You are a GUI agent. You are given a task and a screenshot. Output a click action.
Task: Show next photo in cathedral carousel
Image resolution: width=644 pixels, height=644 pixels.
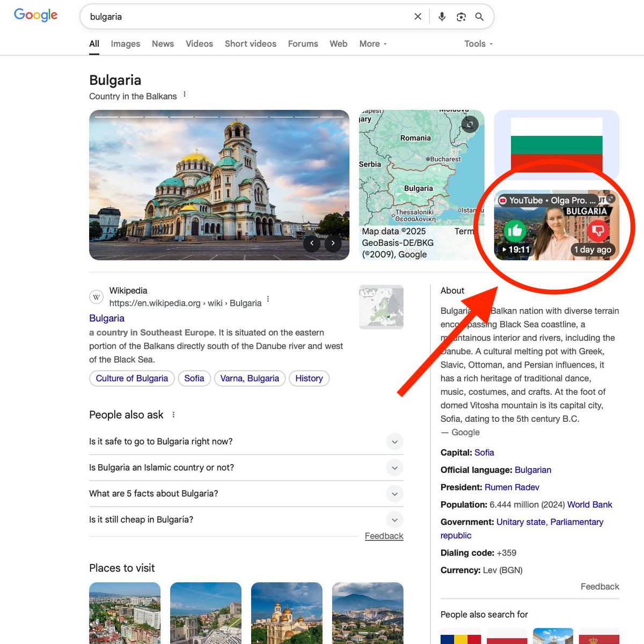coord(333,243)
